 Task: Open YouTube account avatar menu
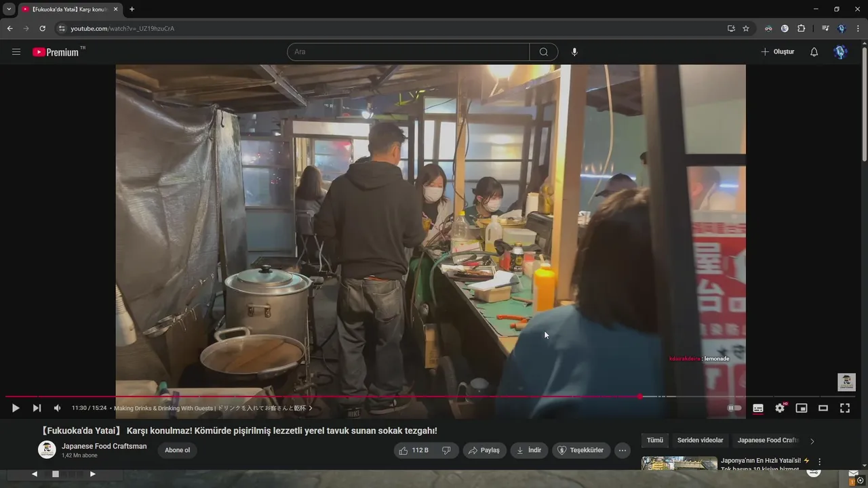(x=840, y=52)
